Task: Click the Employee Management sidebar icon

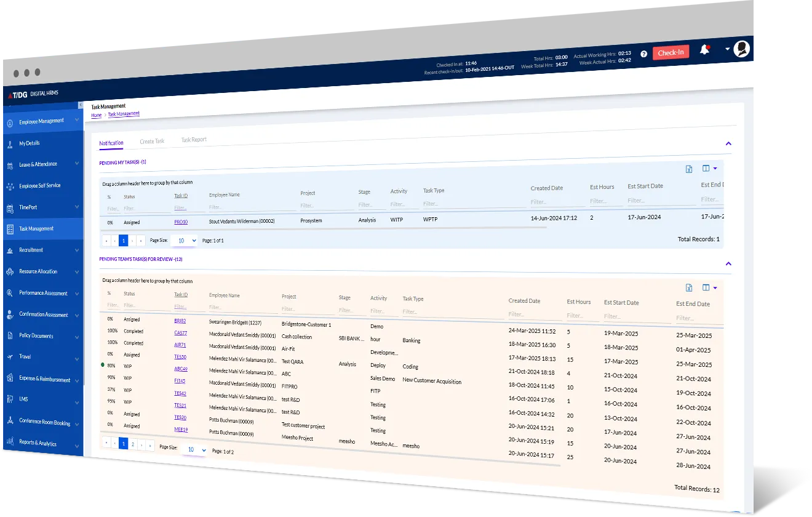Action: (x=10, y=122)
